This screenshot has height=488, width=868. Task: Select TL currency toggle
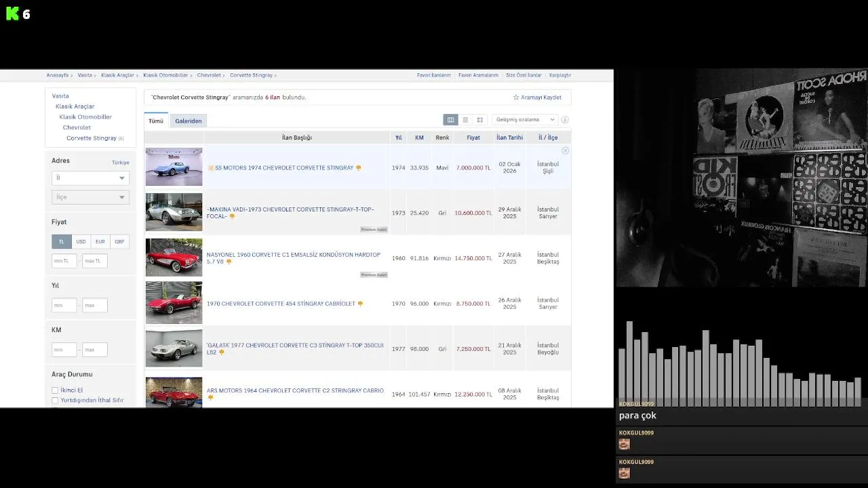tap(62, 242)
